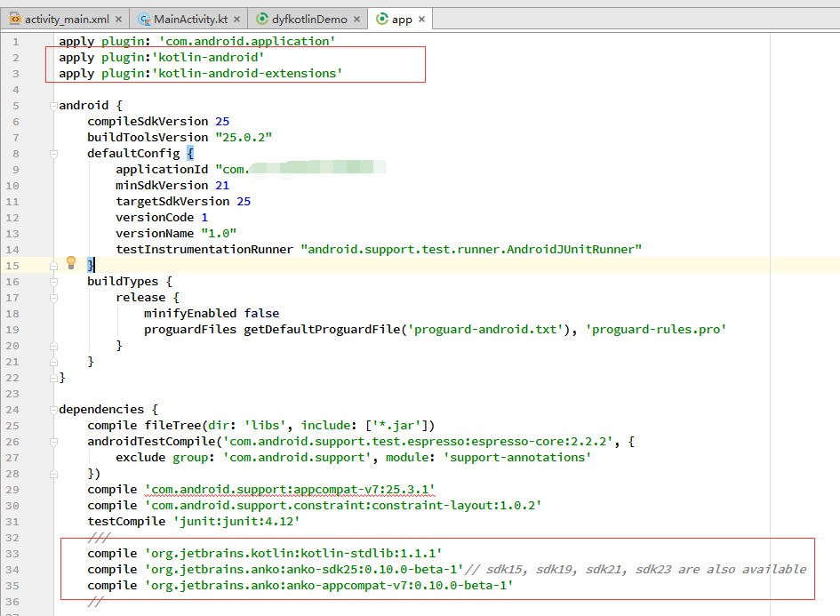Image resolution: width=840 pixels, height=616 pixels.
Task: Switch to the activity_main.xml tab
Action: point(67,20)
